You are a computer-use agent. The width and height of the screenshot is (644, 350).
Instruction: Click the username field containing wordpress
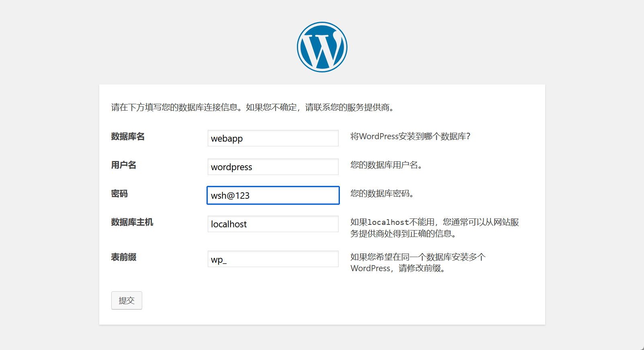[x=273, y=167]
